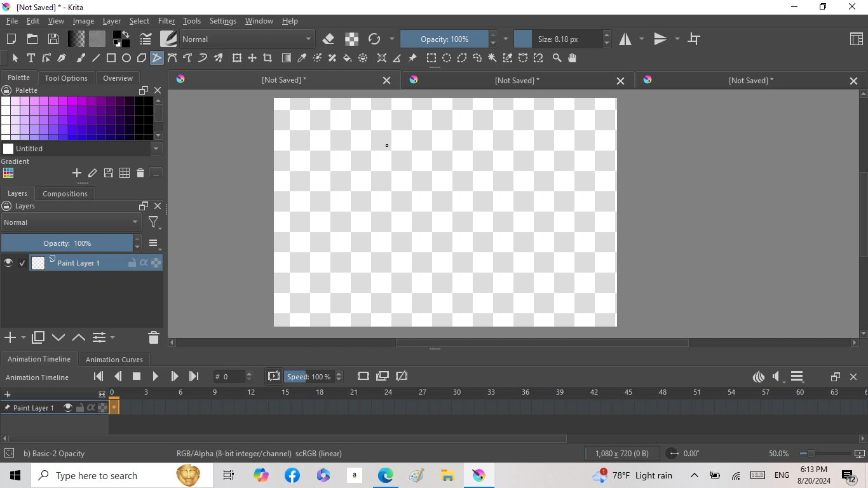Click the Fill tool in the toolbox
The image size is (868, 488).
tap(347, 58)
